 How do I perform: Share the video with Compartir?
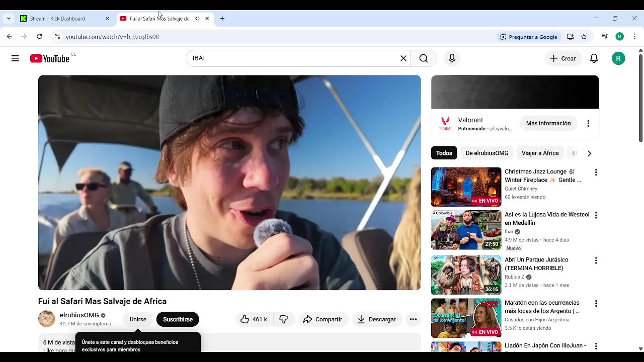pos(323,319)
